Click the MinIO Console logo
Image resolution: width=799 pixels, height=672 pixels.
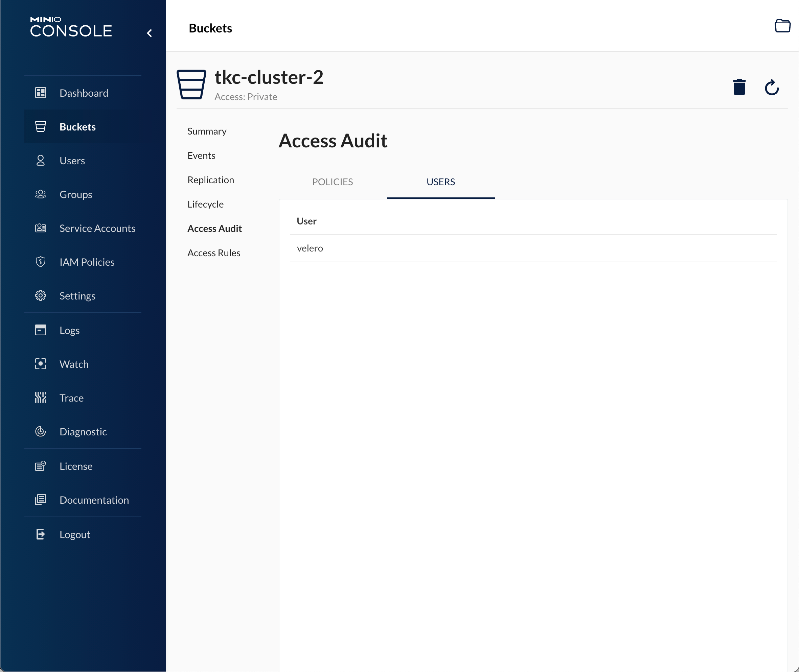point(71,27)
